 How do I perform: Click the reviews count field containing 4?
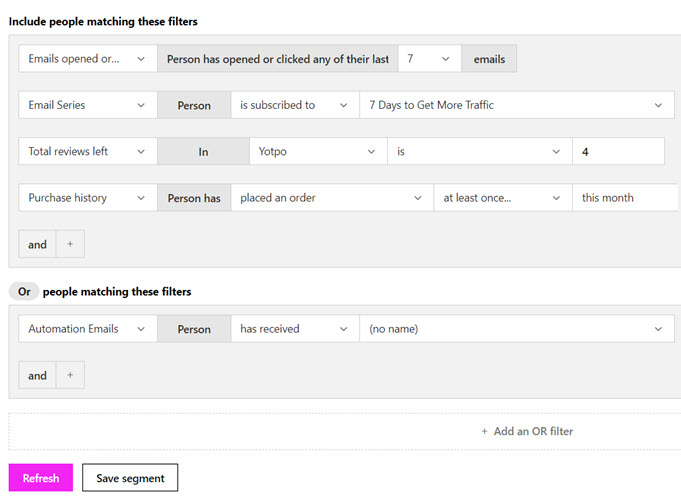click(617, 151)
